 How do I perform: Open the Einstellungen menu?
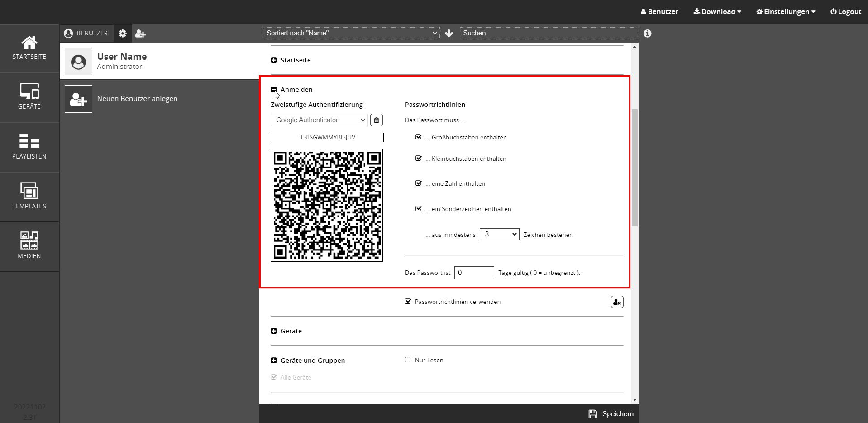(x=786, y=12)
